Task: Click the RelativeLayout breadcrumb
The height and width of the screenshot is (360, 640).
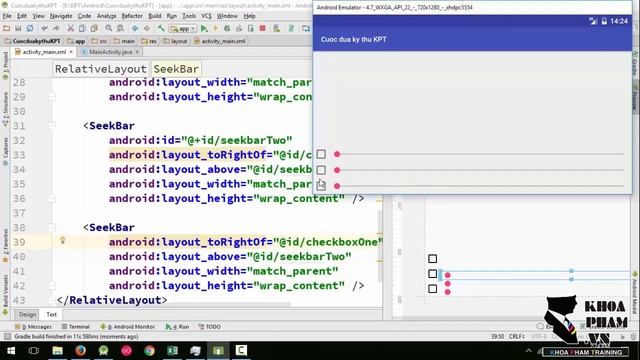Action: click(x=100, y=69)
